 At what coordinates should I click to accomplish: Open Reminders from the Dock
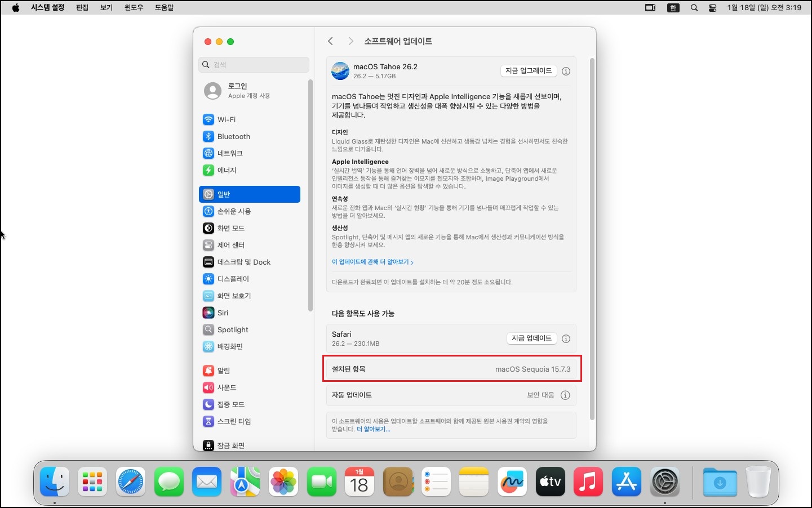click(x=436, y=482)
